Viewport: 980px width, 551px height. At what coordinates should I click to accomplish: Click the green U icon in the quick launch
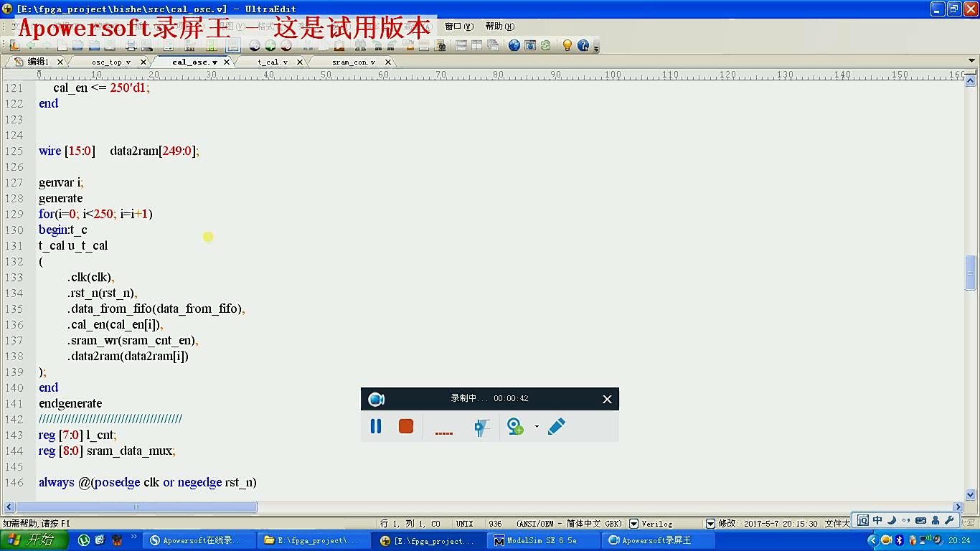(84, 540)
